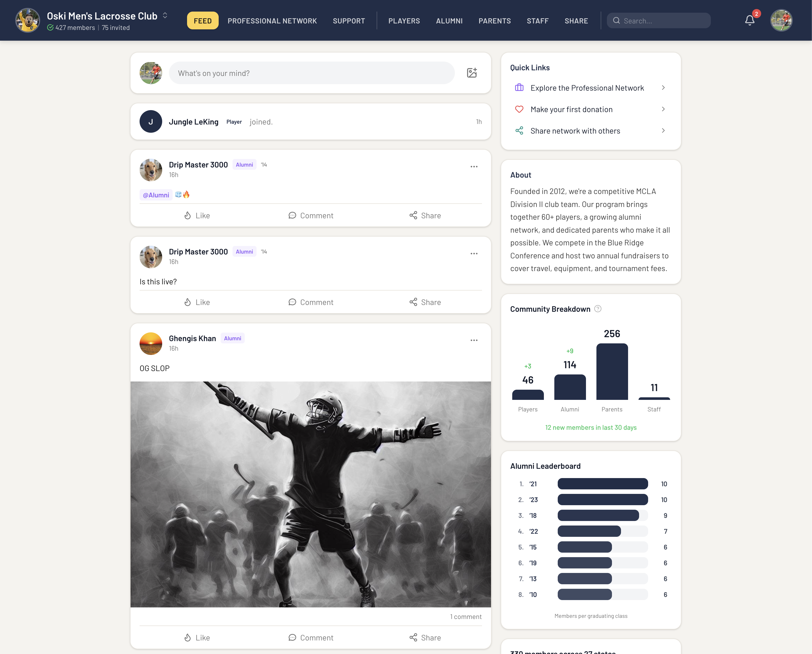The height and width of the screenshot is (654, 812).
Task: Click the add photo icon in composer
Action: (472, 73)
